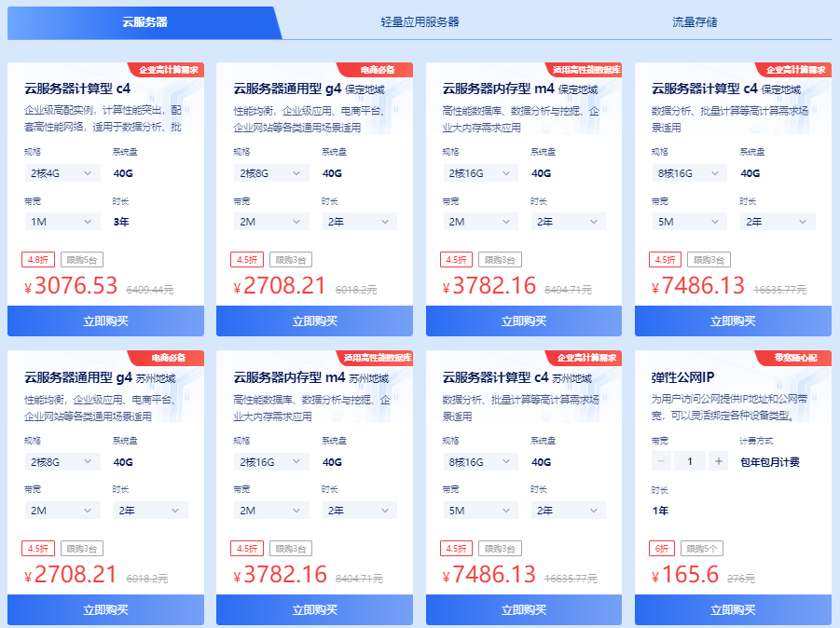Open the 流量存储 tab

[695, 22]
